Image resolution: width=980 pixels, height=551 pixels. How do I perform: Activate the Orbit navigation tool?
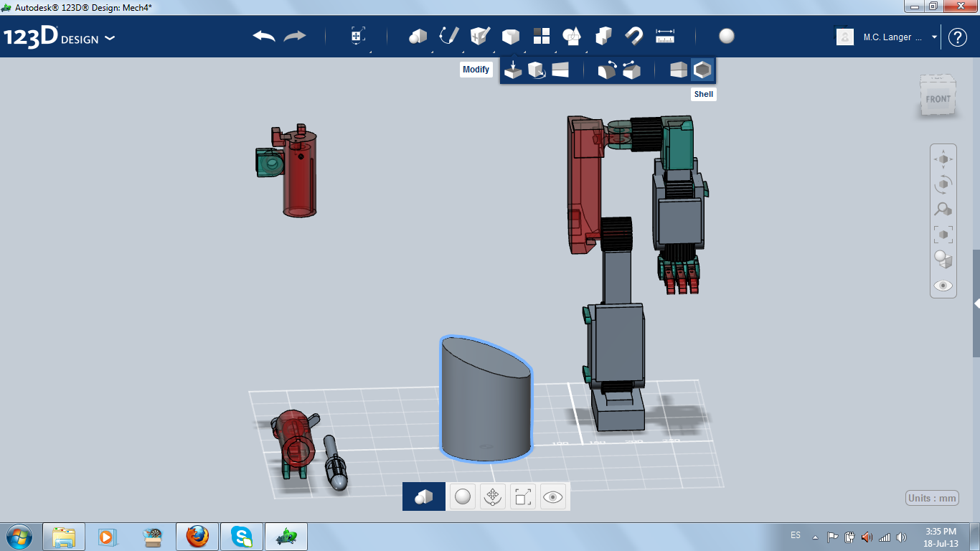(x=943, y=184)
